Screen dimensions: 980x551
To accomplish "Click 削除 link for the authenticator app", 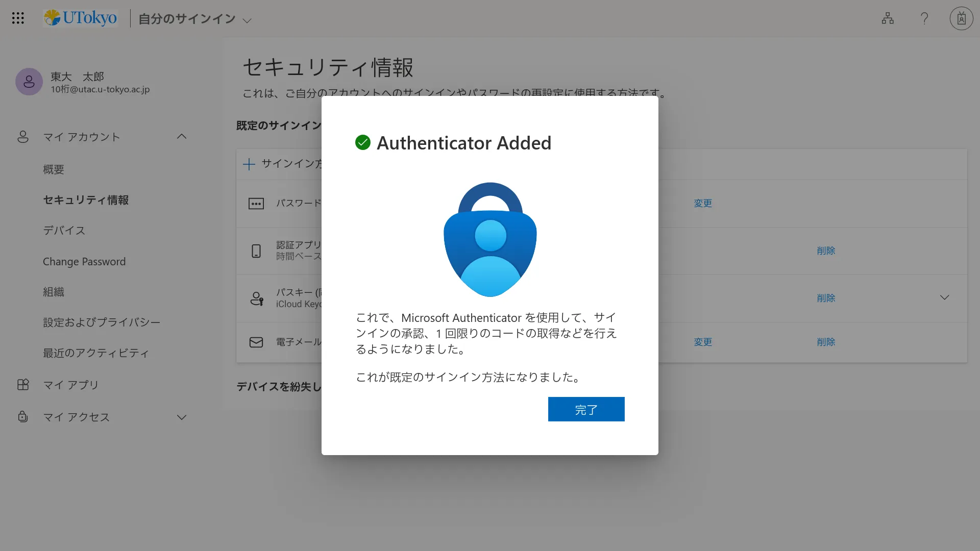I will tap(826, 251).
